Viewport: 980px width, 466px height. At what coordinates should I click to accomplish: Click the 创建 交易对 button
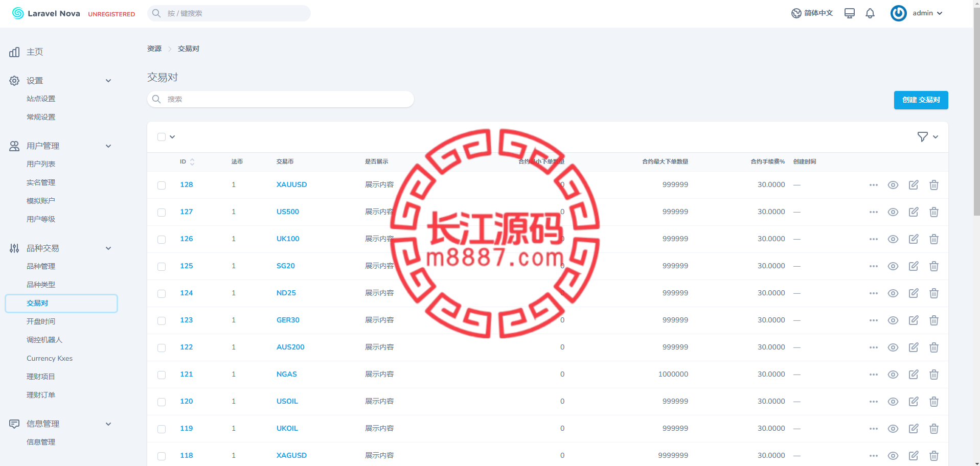click(921, 100)
